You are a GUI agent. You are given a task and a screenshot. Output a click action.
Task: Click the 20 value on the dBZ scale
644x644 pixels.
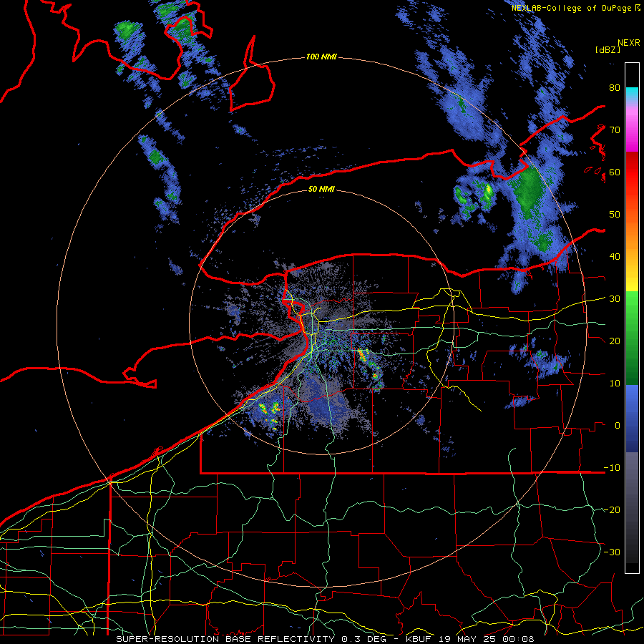615,341
